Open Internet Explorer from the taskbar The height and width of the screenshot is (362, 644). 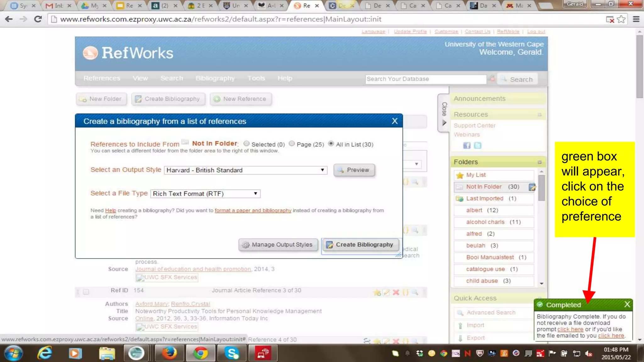click(x=45, y=353)
